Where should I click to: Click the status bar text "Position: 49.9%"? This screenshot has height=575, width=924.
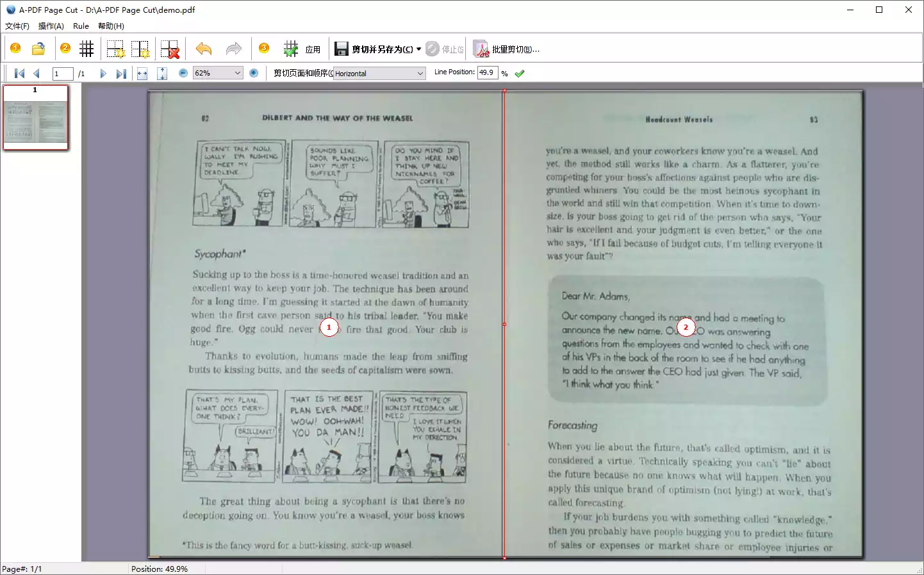pyautogui.click(x=160, y=569)
